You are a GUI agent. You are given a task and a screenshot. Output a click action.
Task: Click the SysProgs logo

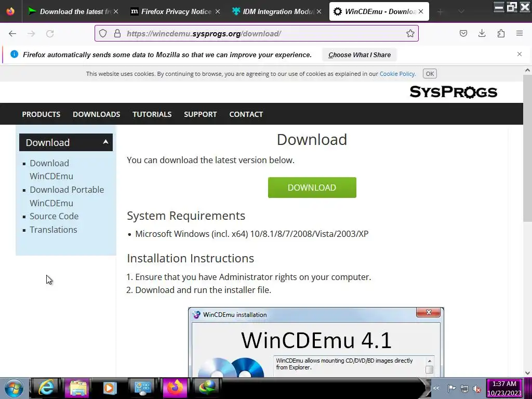click(453, 92)
